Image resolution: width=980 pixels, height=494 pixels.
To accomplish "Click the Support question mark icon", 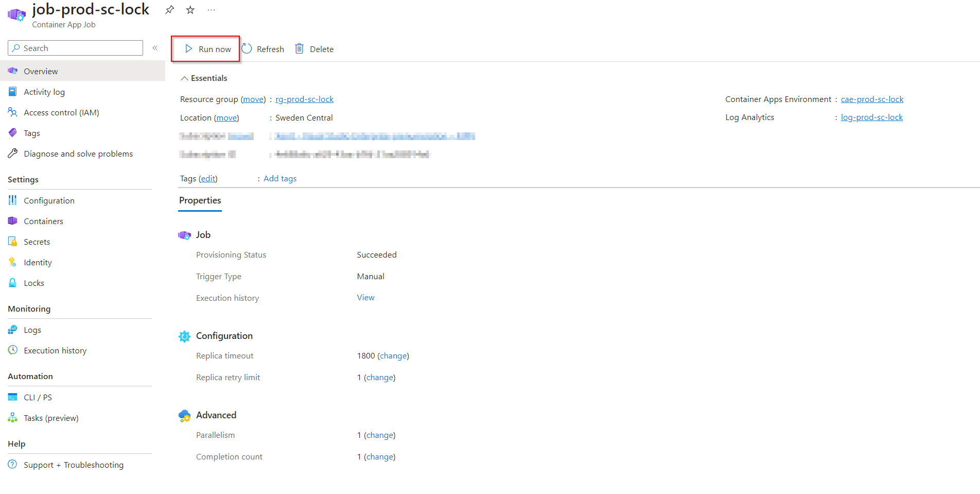I will [x=12, y=464].
